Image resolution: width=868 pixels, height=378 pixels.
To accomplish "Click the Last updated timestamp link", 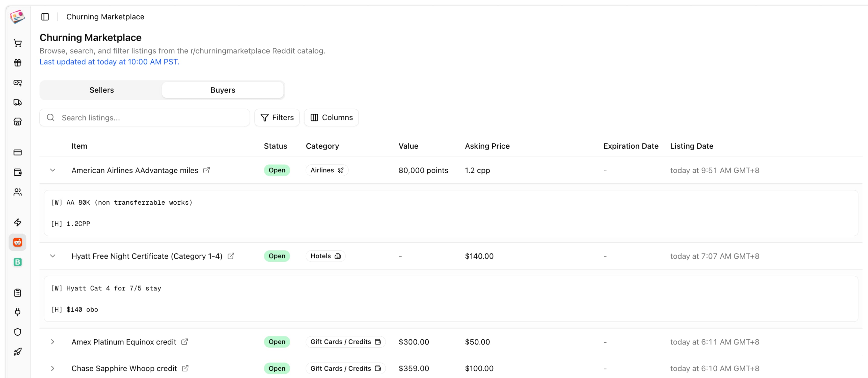I will pos(110,61).
